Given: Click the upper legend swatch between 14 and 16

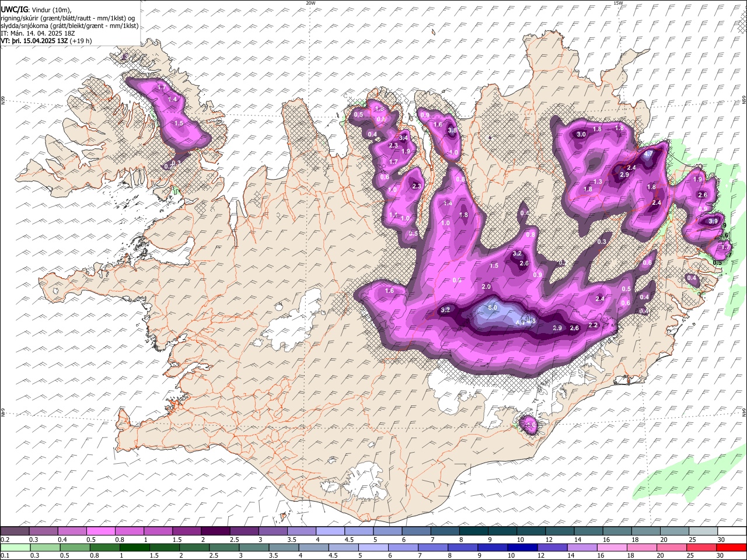Looking at the screenshot, I should click(589, 531).
